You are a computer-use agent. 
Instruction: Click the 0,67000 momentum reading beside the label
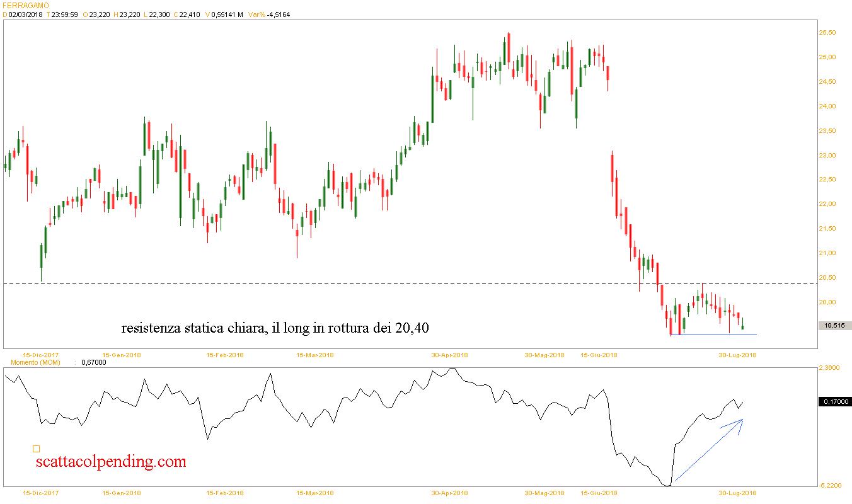click(x=93, y=362)
